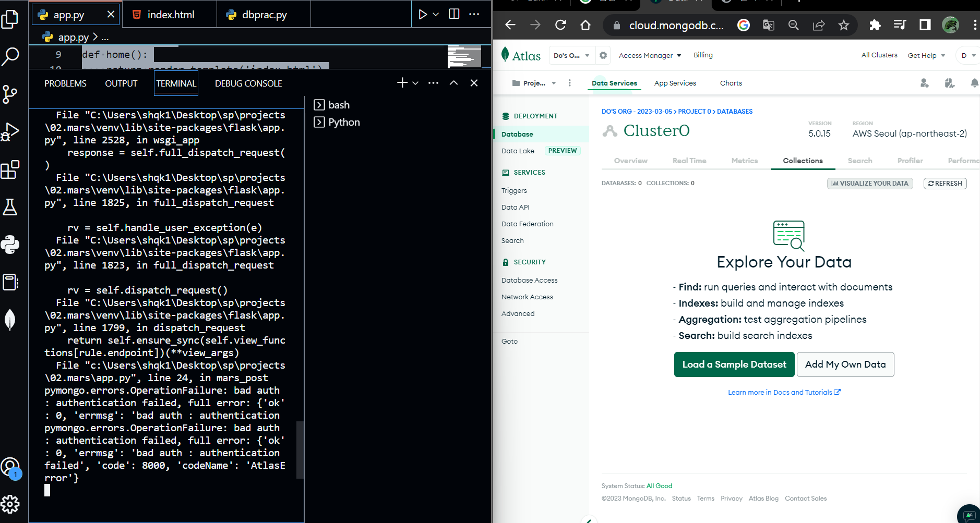The height and width of the screenshot is (523, 980).
Task: Close the terminal panel
Action: (x=474, y=83)
